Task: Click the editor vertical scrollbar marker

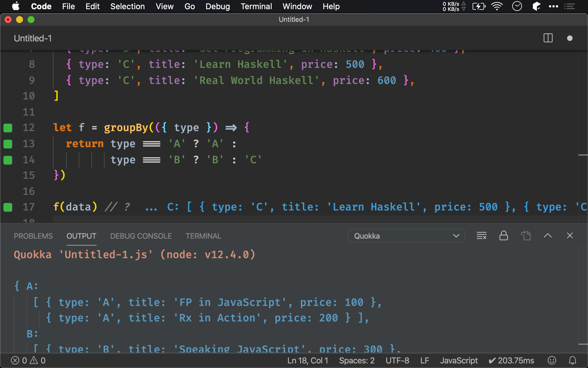Action: [x=583, y=155]
